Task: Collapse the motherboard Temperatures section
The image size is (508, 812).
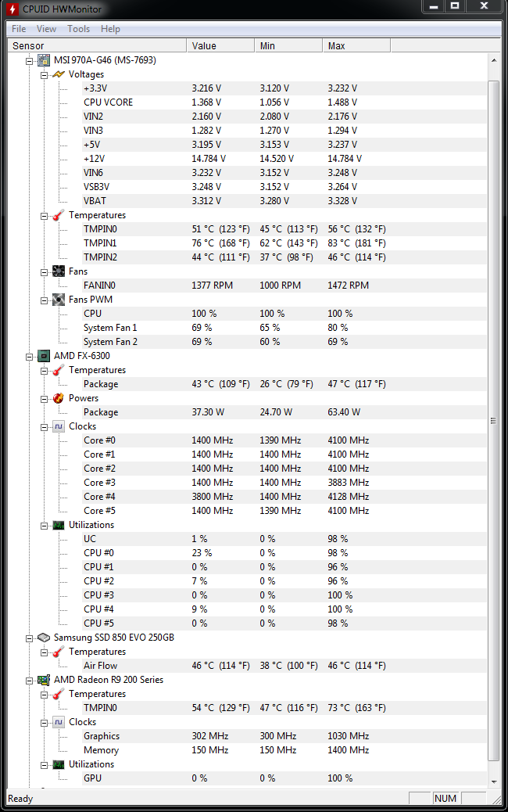Action: tap(44, 215)
